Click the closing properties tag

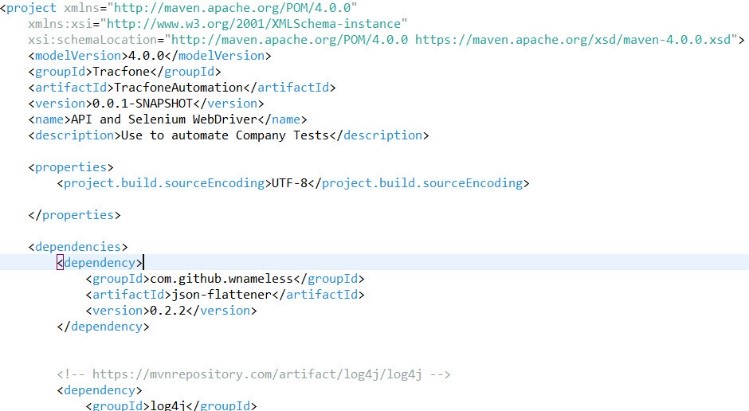pos(74,215)
